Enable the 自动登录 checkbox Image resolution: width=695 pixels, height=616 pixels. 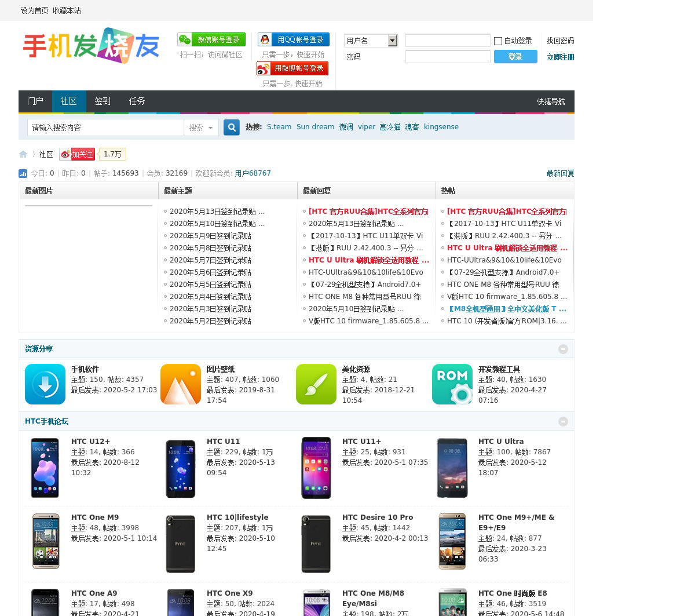498,41
